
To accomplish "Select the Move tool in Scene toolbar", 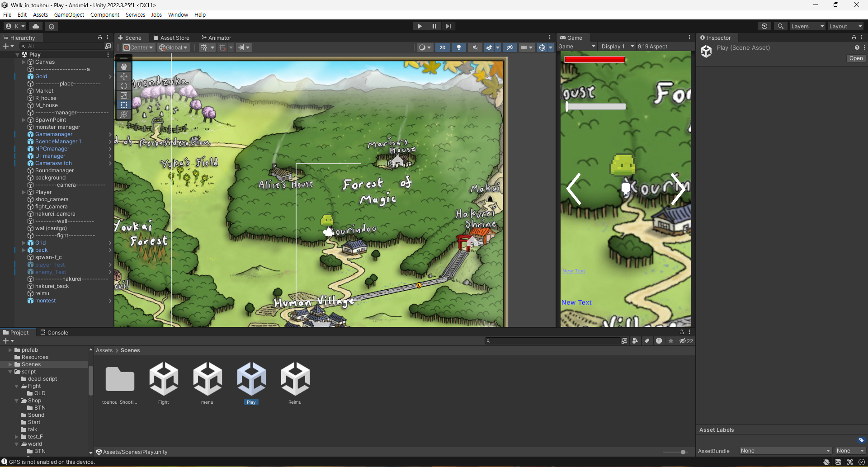I will click(x=124, y=76).
